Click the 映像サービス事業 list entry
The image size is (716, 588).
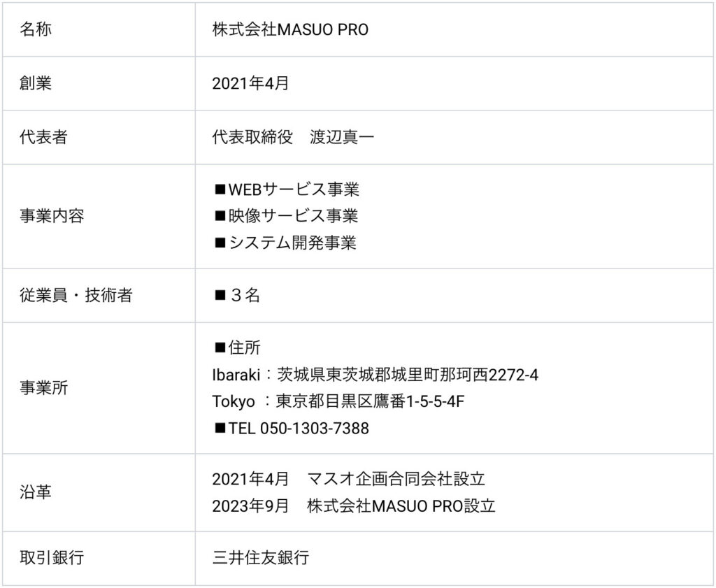[294, 215]
